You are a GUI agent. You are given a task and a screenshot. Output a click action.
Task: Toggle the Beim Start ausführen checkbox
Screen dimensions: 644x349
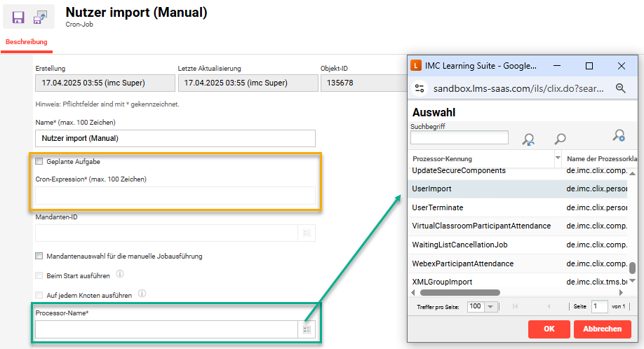click(39, 275)
